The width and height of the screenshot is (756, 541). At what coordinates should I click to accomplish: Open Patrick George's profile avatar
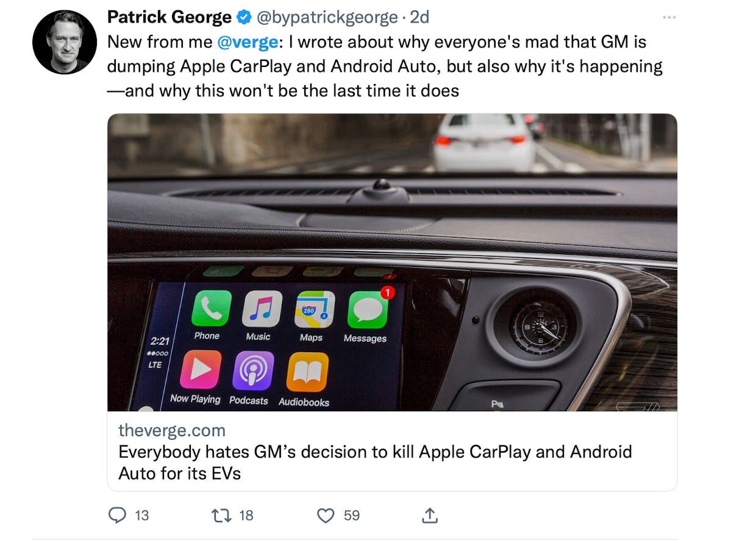click(x=64, y=41)
